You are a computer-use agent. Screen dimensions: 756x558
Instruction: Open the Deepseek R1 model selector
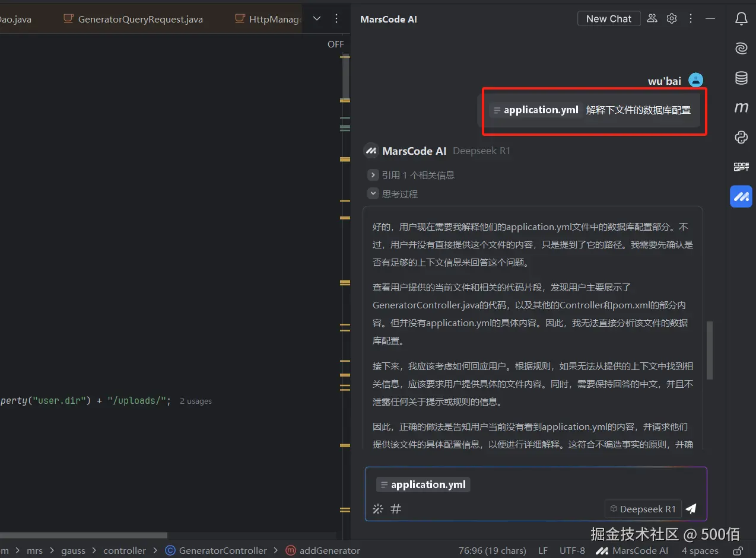(x=643, y=509)
